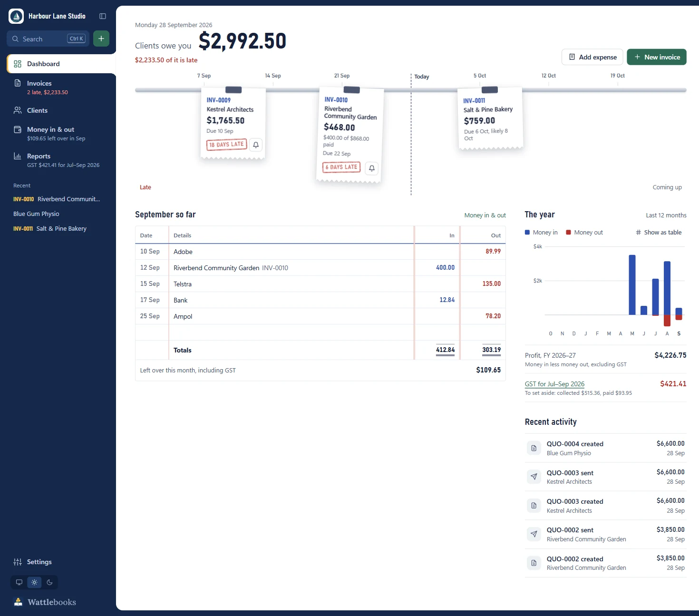Open the QUO-0003 sent activity entry
Viewport: 699px width, 616px height.
point(606,477)
